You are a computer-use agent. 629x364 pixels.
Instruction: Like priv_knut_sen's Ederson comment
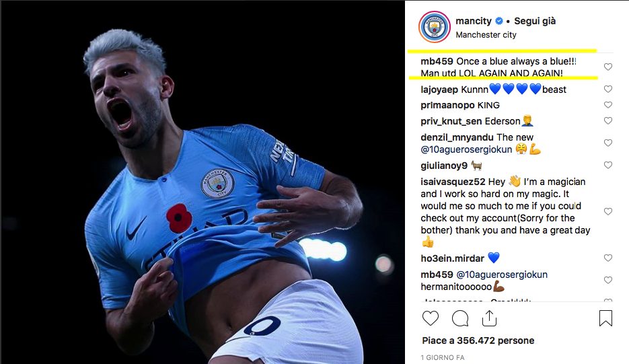[608, 120]
